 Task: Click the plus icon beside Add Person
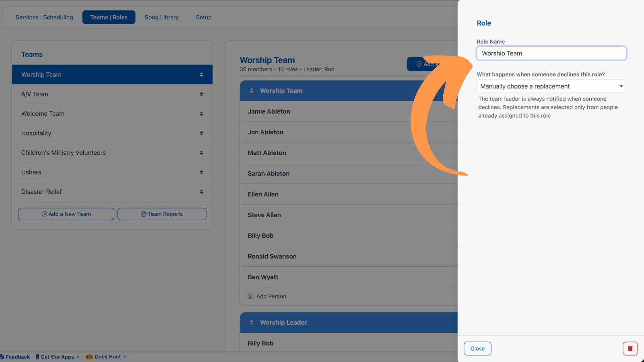(x=251, y=296)
